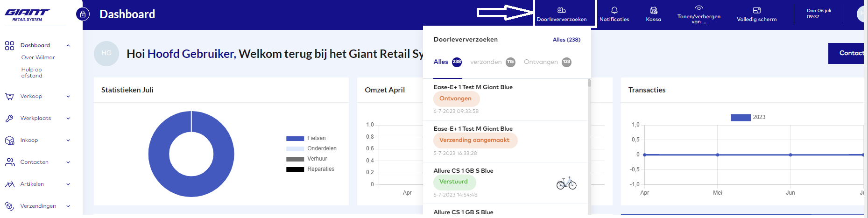The height and width of the screenshot is (218, 868).
Task: Collapse the Dashboard sidebar section
Action: click(68, 46)
